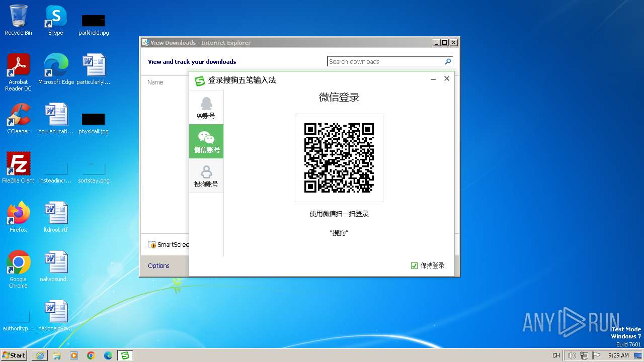Maximize the View Downloads window

445,43
